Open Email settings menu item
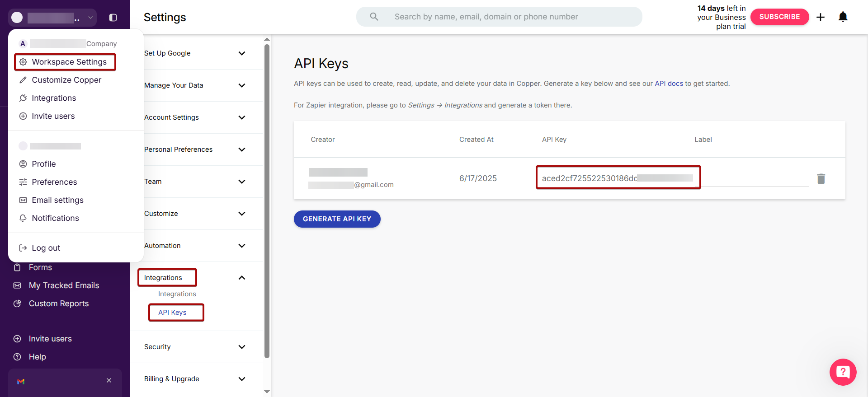Image resolution: width=868 pixels, height=397 pixels. click(x=57, y=200)
